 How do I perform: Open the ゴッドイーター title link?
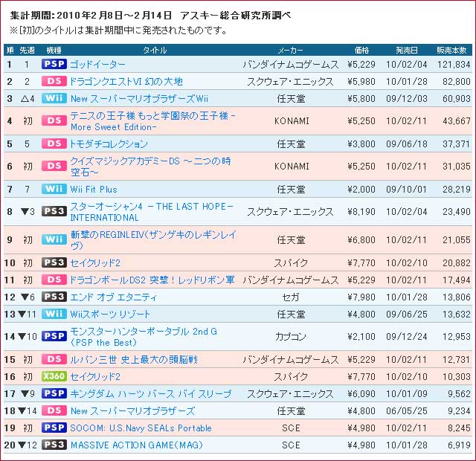tap(97, 65)
